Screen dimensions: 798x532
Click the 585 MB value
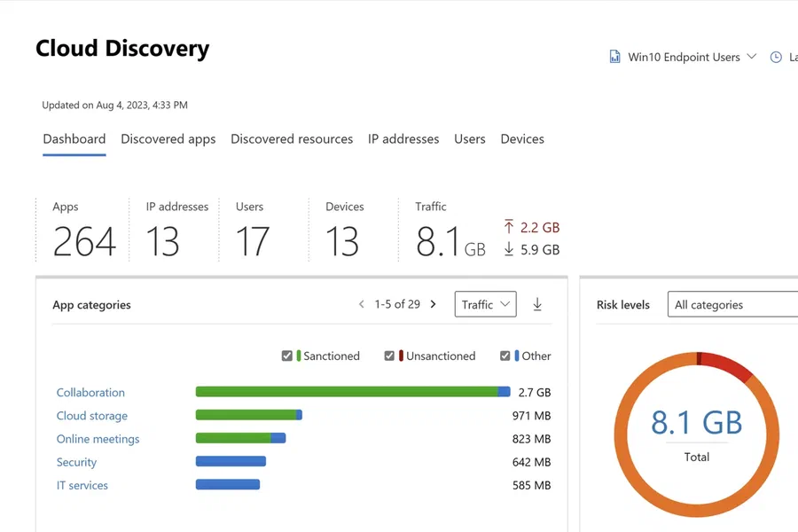coord(531,485)
